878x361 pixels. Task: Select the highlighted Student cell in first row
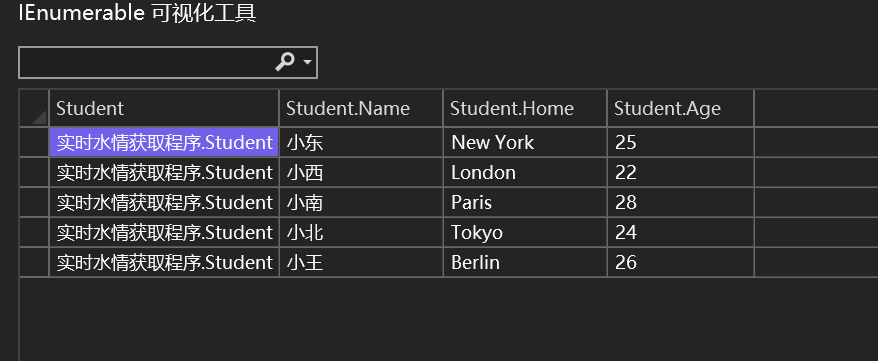[x=164, y=142]
